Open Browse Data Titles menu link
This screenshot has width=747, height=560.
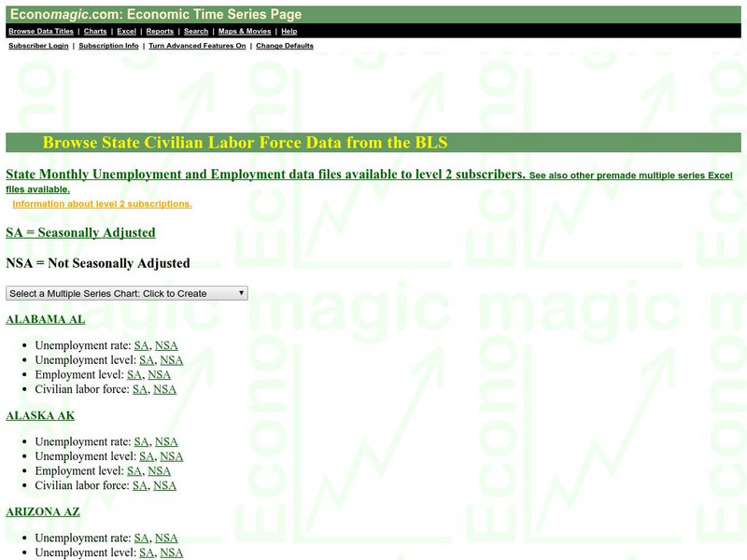pyautogui.click(x=41, y=32)
